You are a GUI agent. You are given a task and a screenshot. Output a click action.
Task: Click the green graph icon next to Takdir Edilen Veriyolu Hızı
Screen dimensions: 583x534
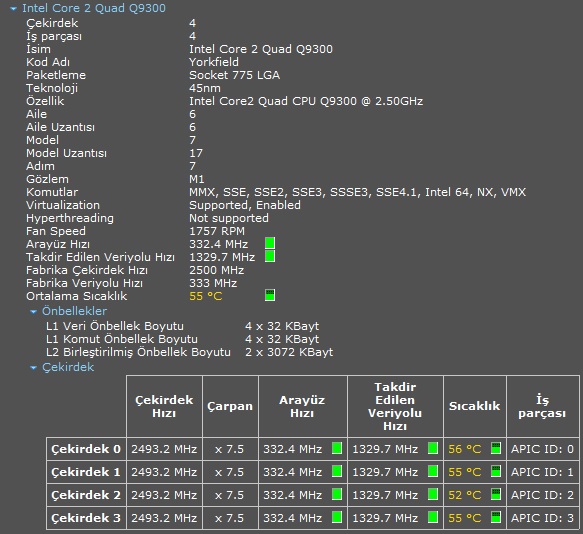point(270,256)
